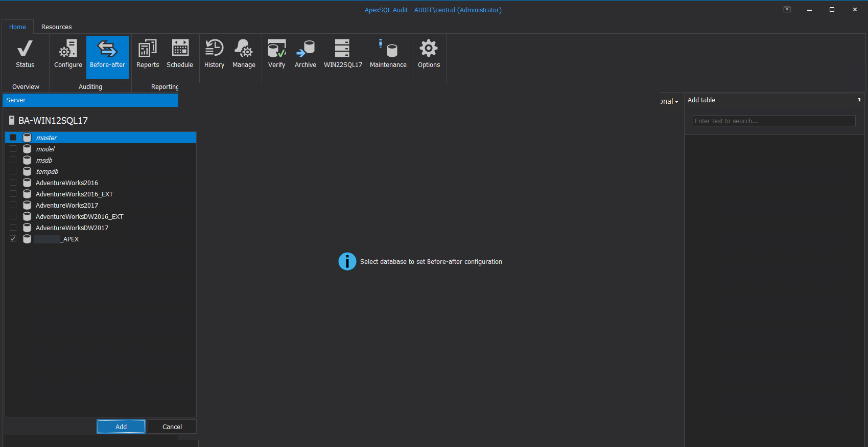
Task: Select the AdventureWorksDW2017 row text
Action: pyautogui.click(x=72, y=228)
